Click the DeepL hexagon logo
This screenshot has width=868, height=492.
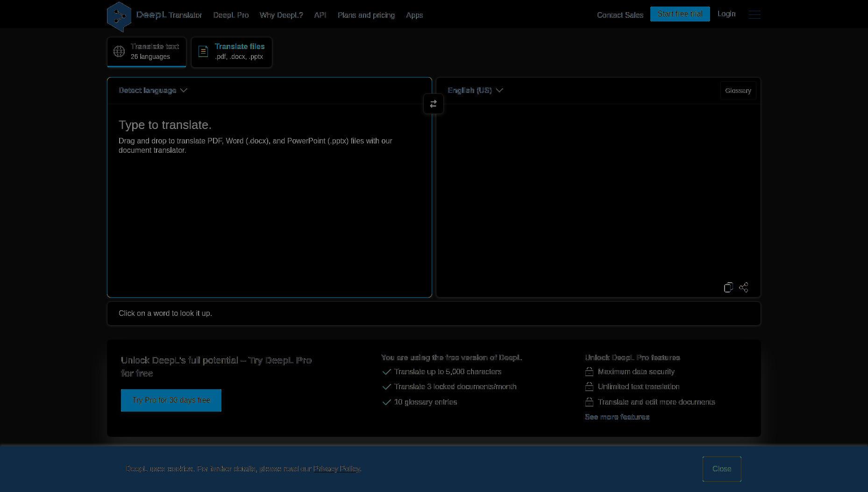[119, 17]
